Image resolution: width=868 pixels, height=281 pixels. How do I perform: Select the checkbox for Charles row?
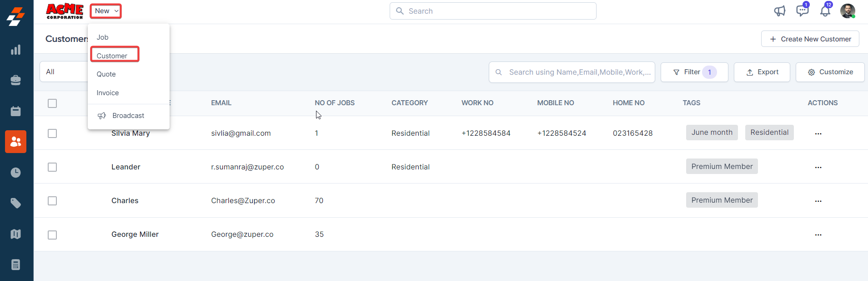pyautogui.click(x=52, y=201)
